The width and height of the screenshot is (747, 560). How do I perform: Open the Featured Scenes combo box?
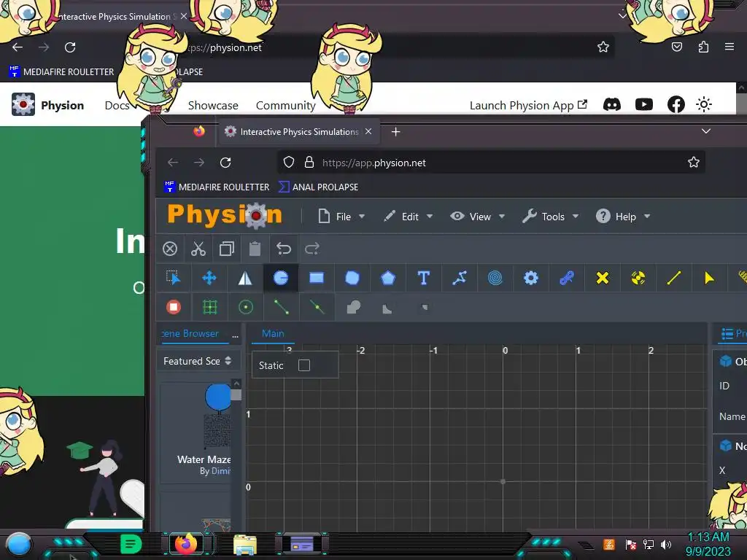coord(197,361)
